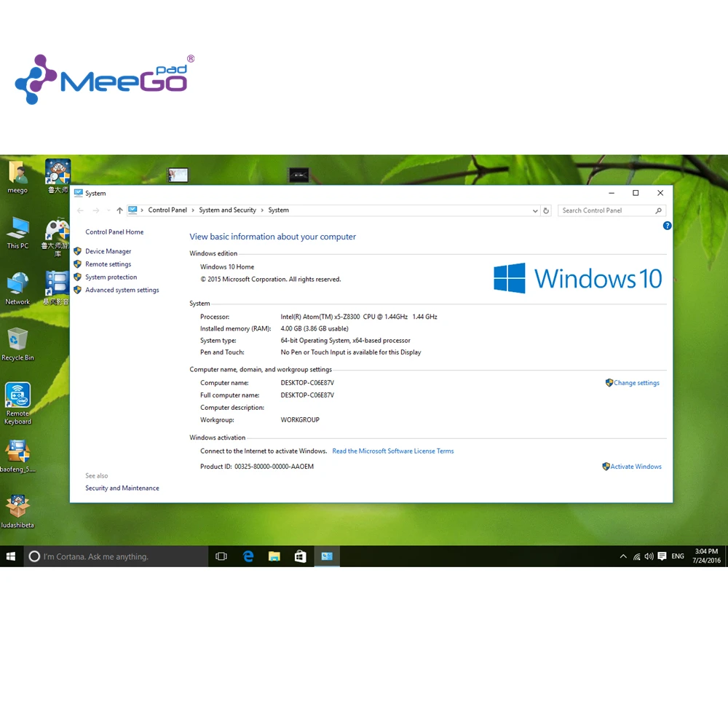728x728 pixels.
Task: Open the baofeng_5 installer icon
Action: pos(17,456)
